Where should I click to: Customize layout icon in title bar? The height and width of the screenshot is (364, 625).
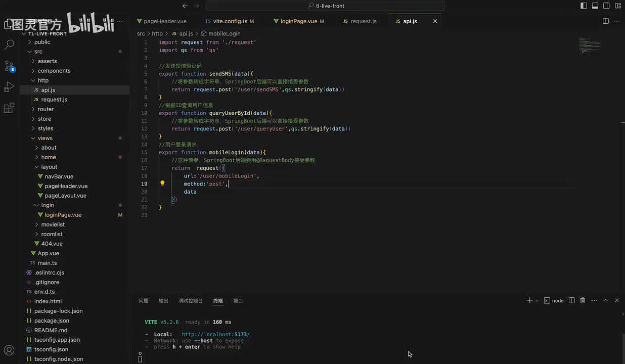pyautogui.click(x=618, y=6)
